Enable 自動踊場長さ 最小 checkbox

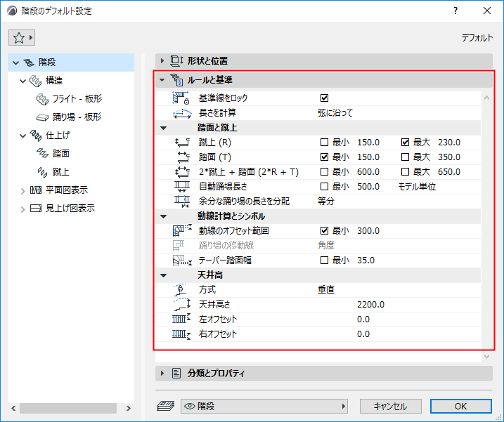tap(324, 187)
